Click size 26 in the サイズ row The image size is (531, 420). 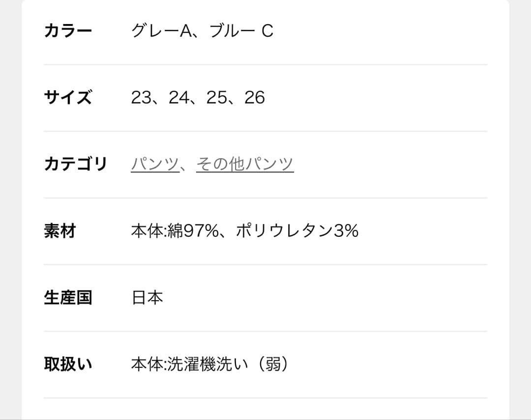[x=254, y=98]
